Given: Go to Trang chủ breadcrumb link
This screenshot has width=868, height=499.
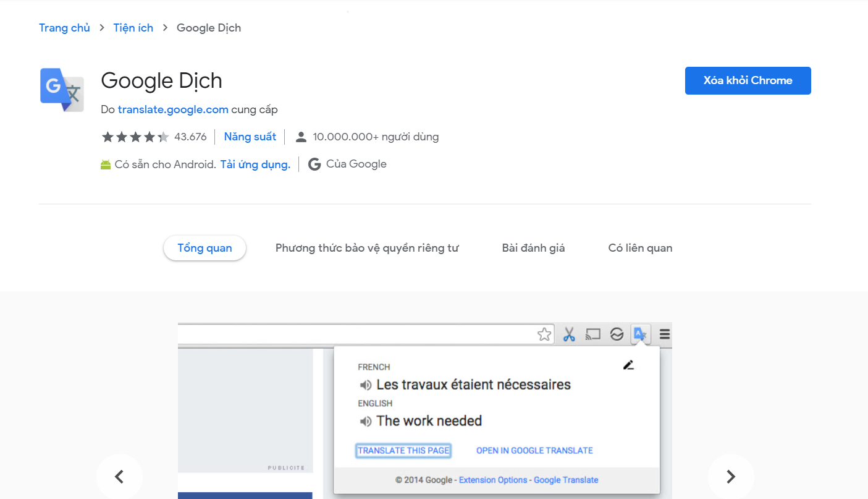Looking at the screenshot, I should tap(64, 28).
